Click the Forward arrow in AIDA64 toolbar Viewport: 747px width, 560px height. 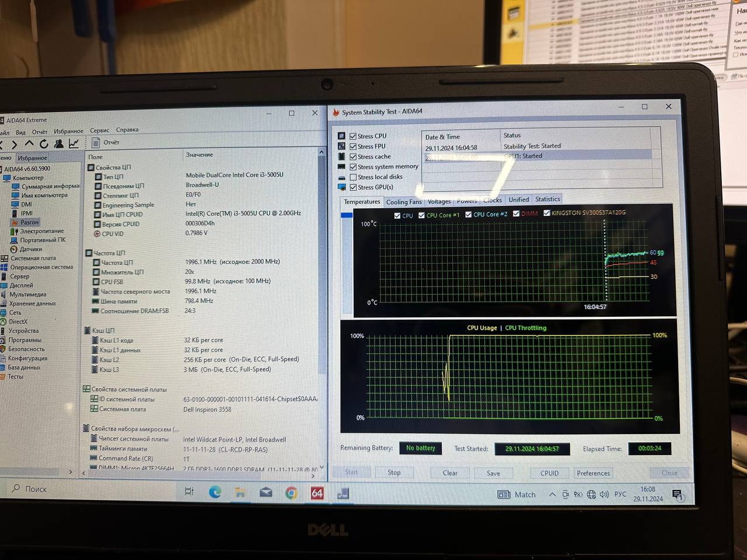click(x=14, y=144)
